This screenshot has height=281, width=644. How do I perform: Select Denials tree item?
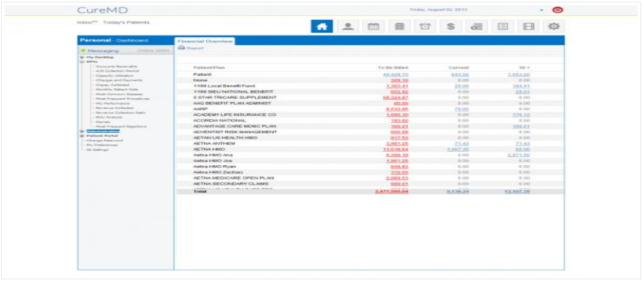point(102,122)
